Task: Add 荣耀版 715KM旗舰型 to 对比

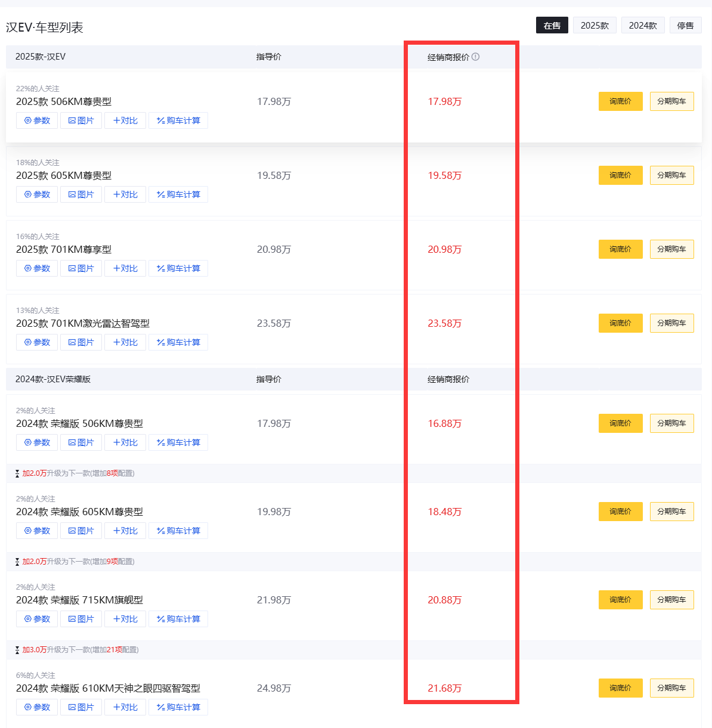Action: 125,619
